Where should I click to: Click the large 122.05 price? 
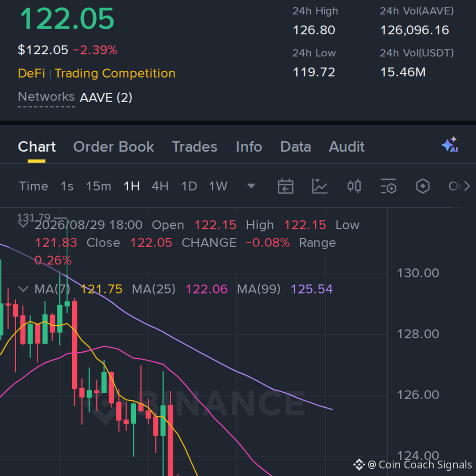(x=67, y=19)
